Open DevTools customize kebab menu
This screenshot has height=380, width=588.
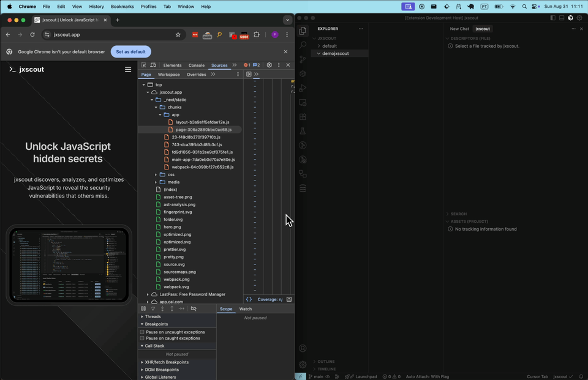click(x=279, y=65)
